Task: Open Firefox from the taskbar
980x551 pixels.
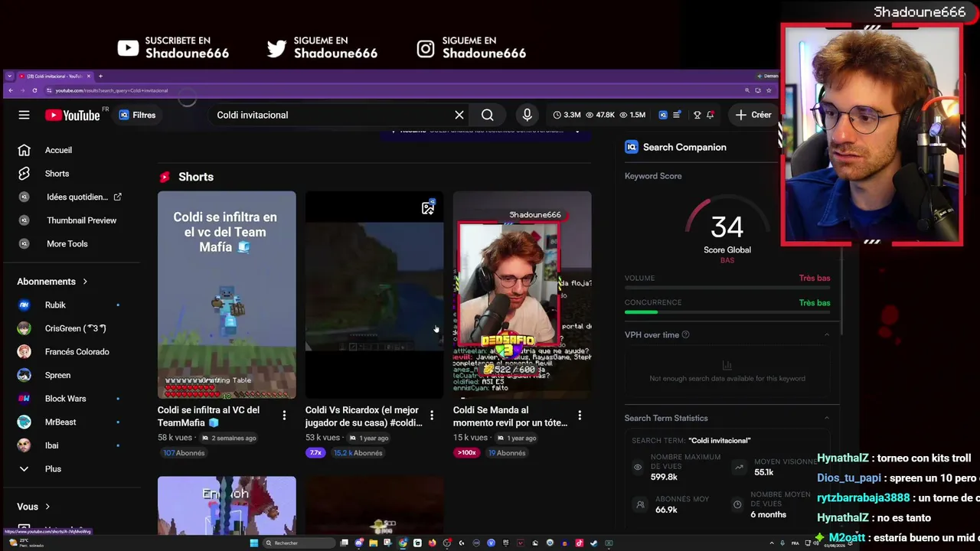Action: click(432, 543)
